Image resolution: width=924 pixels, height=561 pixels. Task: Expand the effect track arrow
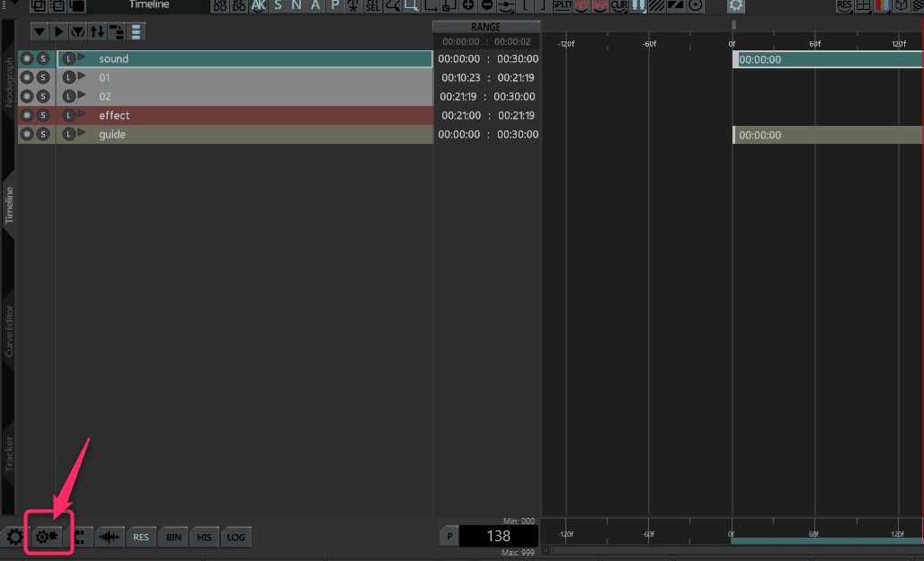point(82,114)
